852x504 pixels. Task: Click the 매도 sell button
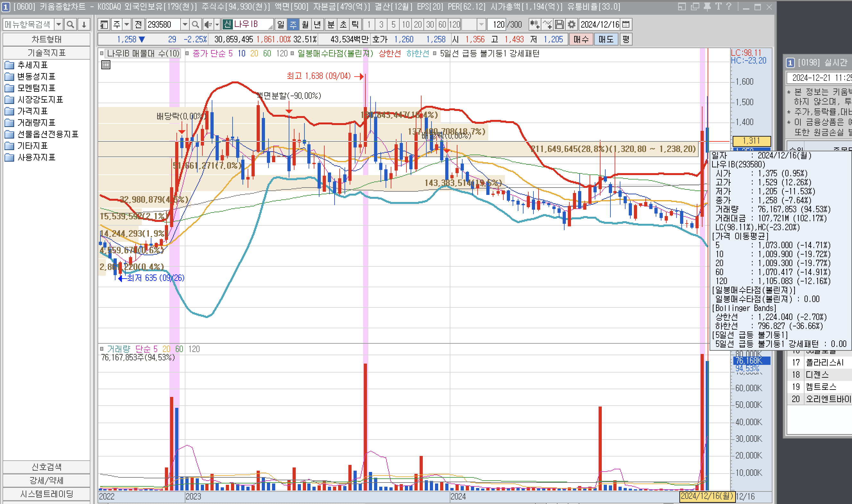click(x=606, y=39)
